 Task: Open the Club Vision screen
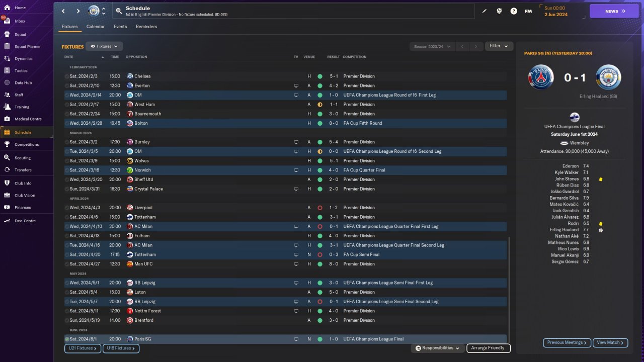(x=27, y=196)
